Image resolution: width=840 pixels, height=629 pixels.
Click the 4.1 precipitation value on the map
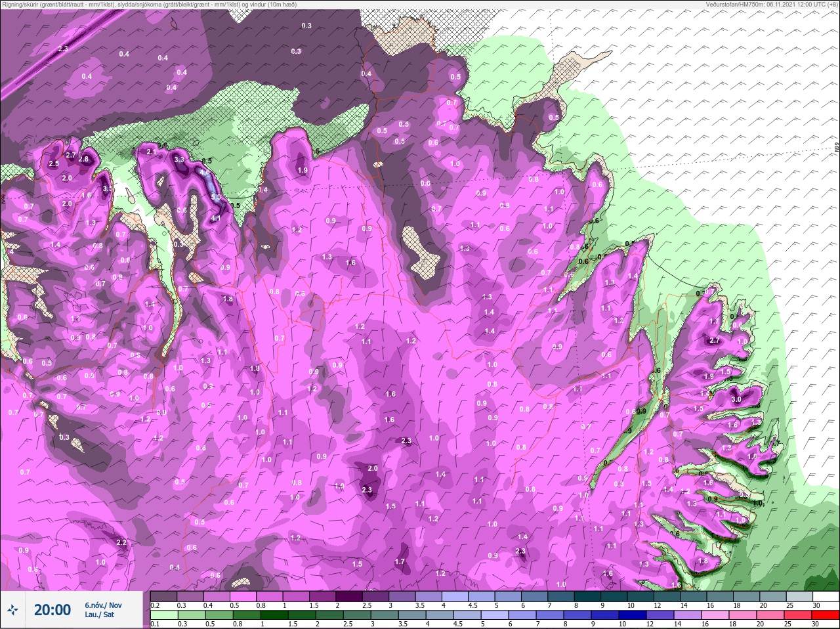[x=216, y=218]
